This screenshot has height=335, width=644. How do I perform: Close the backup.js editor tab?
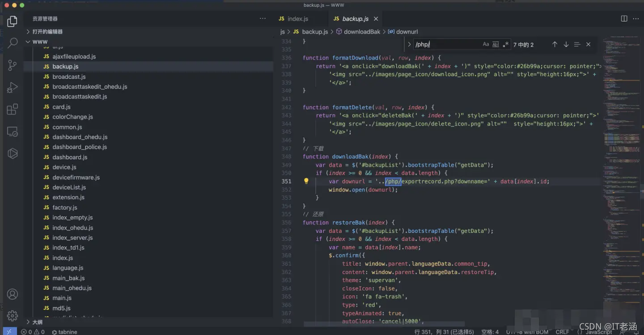tap(376, 19)
